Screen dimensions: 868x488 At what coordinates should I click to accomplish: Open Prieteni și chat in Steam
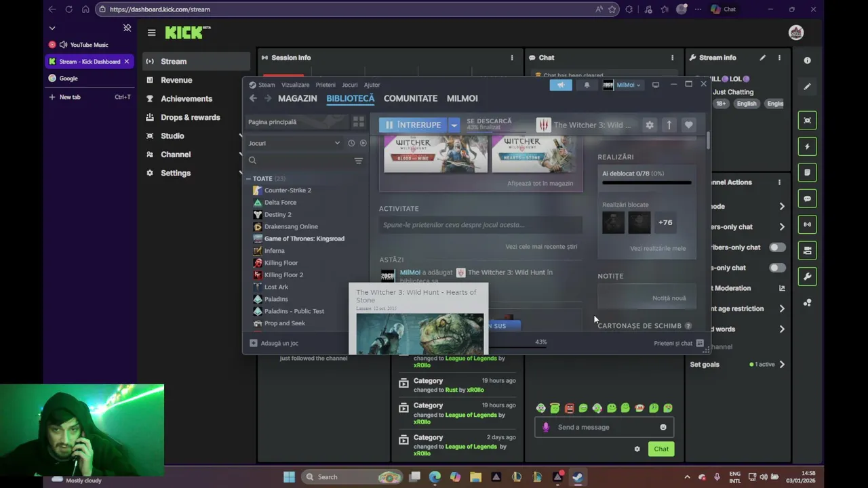pos(678,343)
